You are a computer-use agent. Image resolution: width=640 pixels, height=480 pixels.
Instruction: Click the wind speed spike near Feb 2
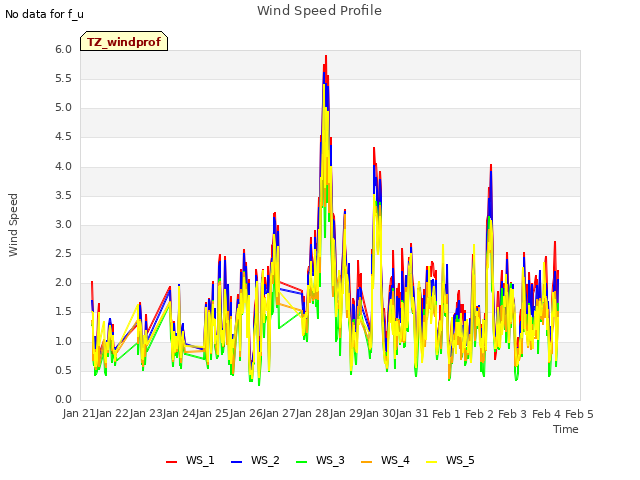tap(491, 165)
